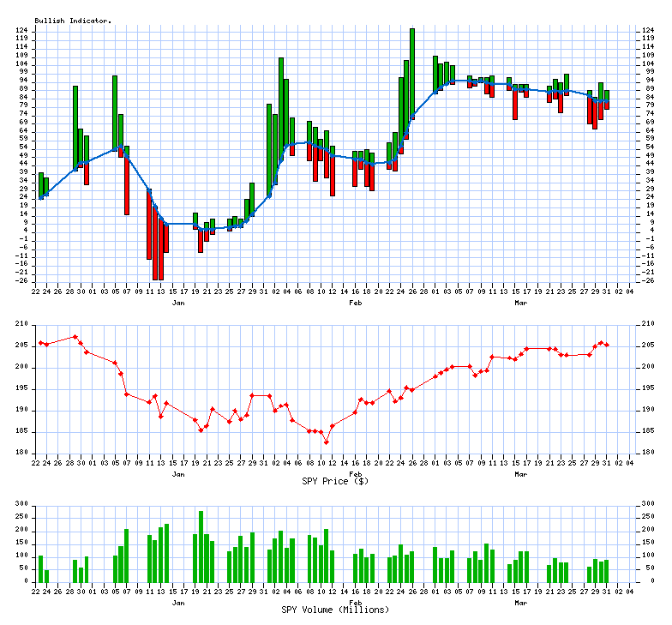Click the first green volume bar on the left

[x=40, y=568]
